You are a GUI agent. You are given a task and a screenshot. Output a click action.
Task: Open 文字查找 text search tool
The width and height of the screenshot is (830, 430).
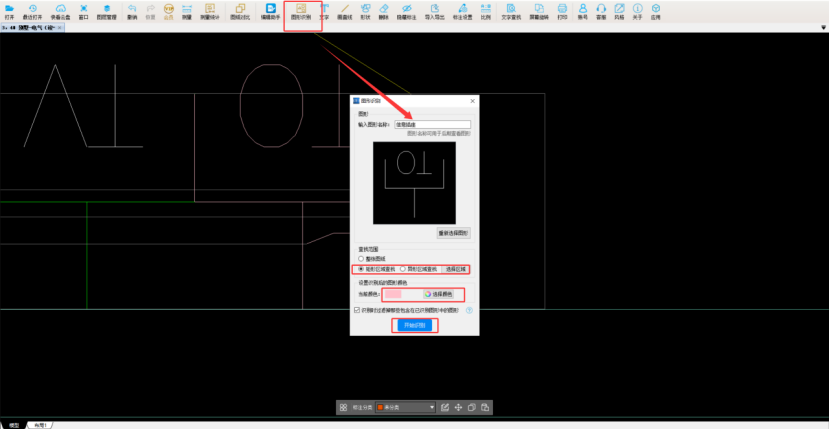512,12
